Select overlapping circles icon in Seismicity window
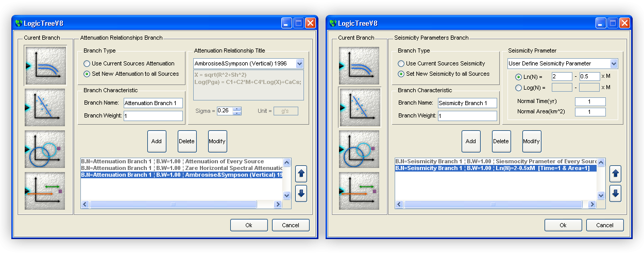Viewport: 644px width, 254px height. pos(360,149)
